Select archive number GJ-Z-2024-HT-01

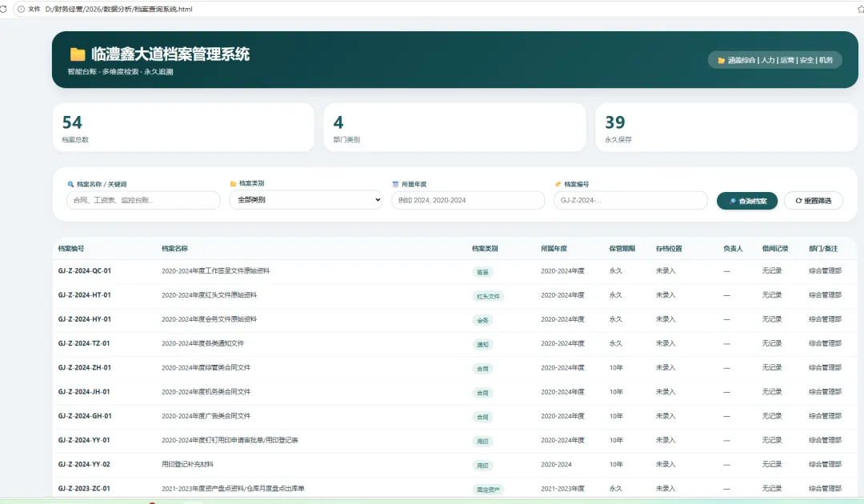(84, 294)
